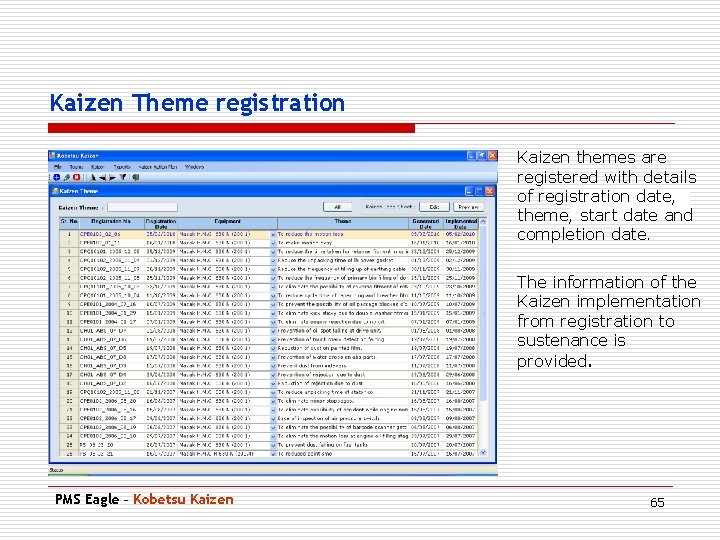The height and width of the screenshot is (540, 720).
Task: Select theme 'Prevention of water drops on abs parts'
Action: click(x=327, y=357)
